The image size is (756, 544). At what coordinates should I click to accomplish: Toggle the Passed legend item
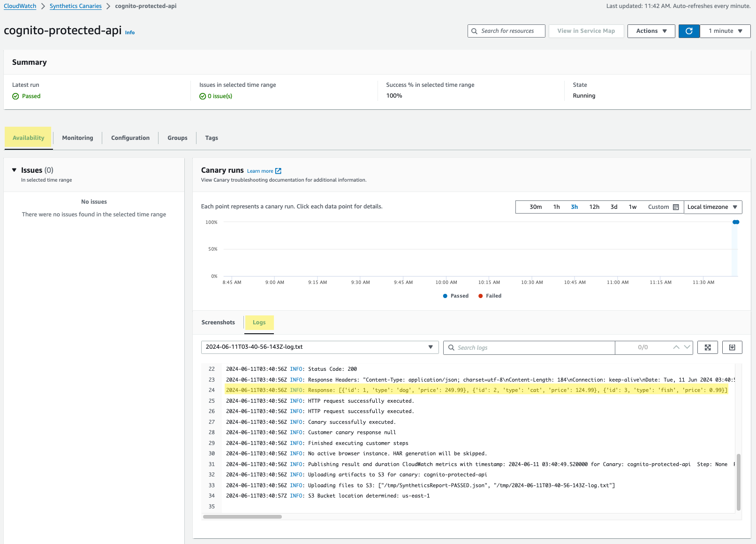(x=455, y=296)
